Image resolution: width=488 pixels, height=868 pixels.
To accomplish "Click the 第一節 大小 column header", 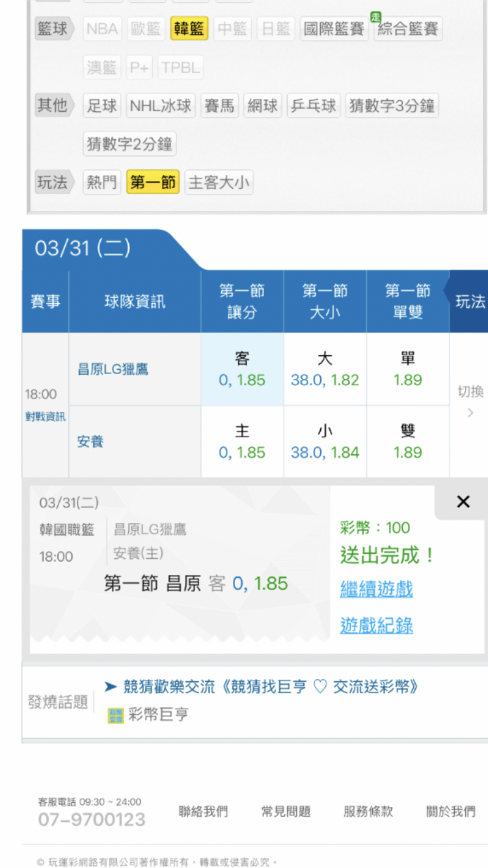I will tap(325, 301).
